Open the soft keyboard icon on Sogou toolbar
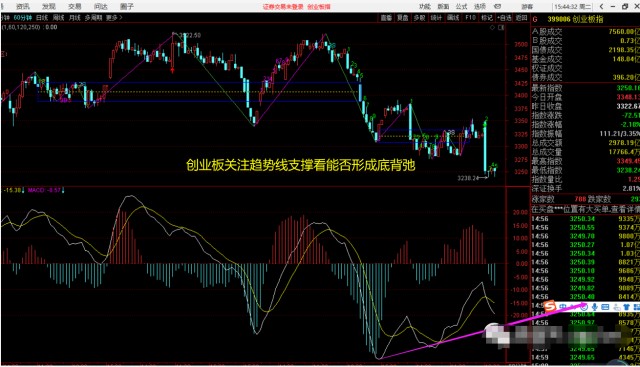The height and width of the screenshot is (367, 640). (x=605, y=307)
